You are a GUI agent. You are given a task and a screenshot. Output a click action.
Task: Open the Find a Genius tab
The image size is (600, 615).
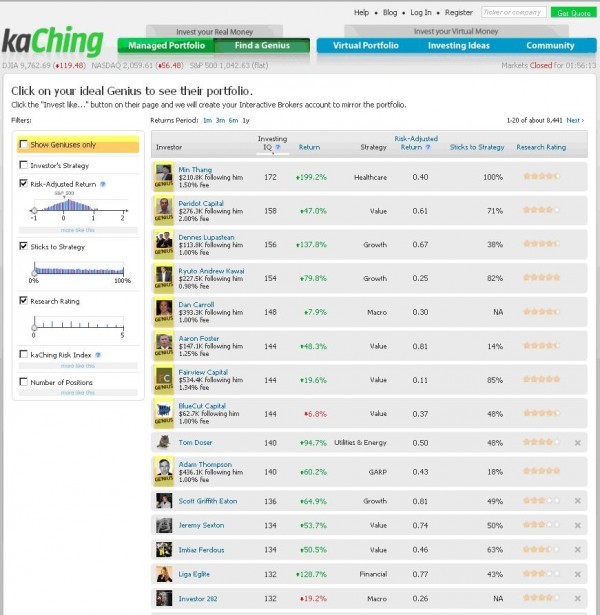click(262, 45)
